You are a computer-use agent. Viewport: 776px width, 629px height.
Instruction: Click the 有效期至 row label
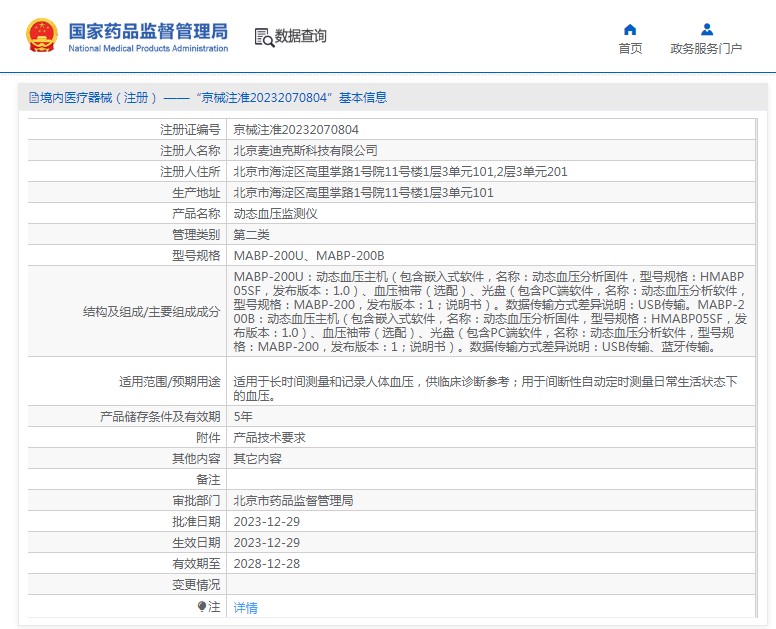[196, 564]
